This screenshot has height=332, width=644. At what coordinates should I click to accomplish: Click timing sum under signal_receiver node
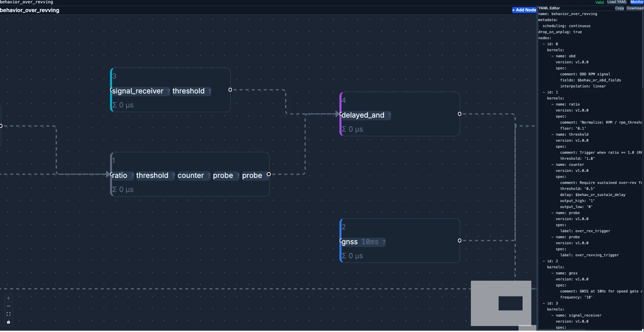click(123, 105)
